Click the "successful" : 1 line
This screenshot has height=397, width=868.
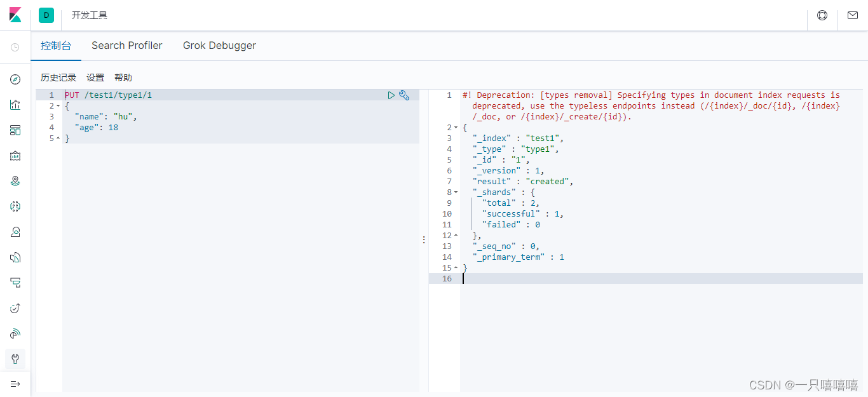coord(523,214)
